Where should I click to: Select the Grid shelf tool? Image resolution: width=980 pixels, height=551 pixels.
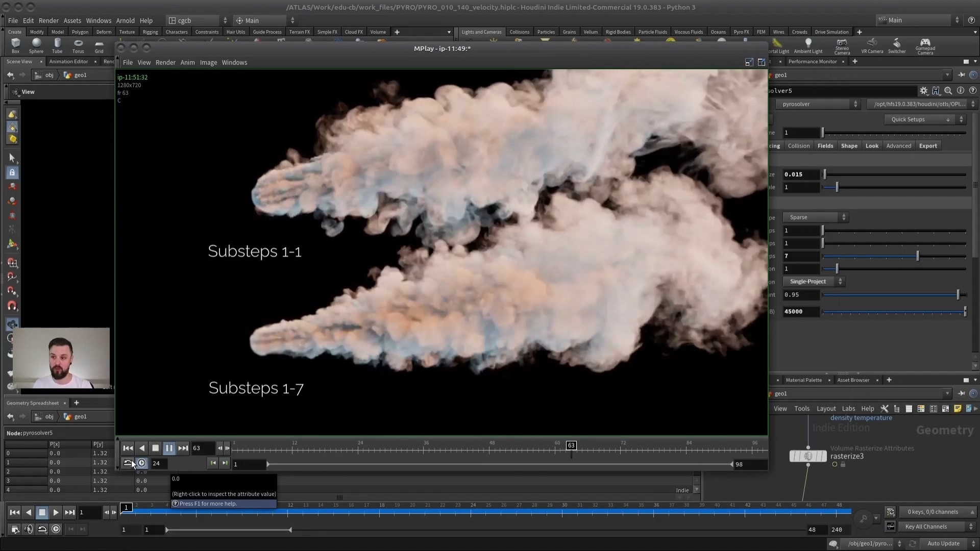pos(99,45)
